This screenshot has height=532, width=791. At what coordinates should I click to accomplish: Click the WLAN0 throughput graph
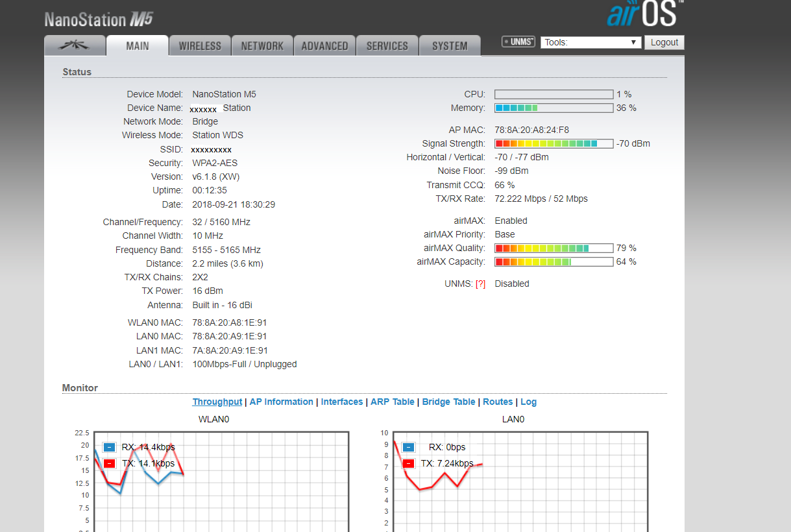pyautogui.click(x=221, y=481)
